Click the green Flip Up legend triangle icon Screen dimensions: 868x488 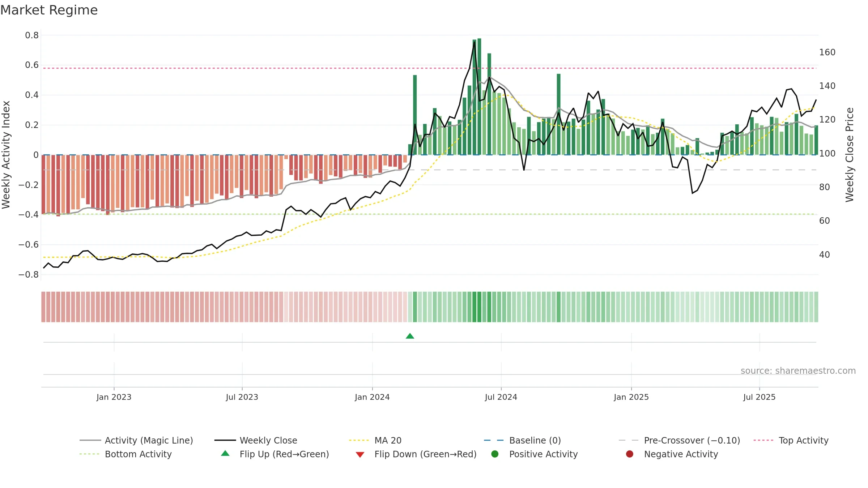pos(225,453)
